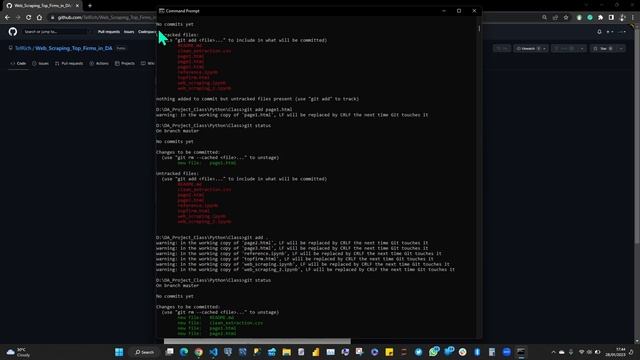The width and height of the screenshot is (640, 360).
Task: Switch to Command Prompt taskbar icon
Action: 521,352
